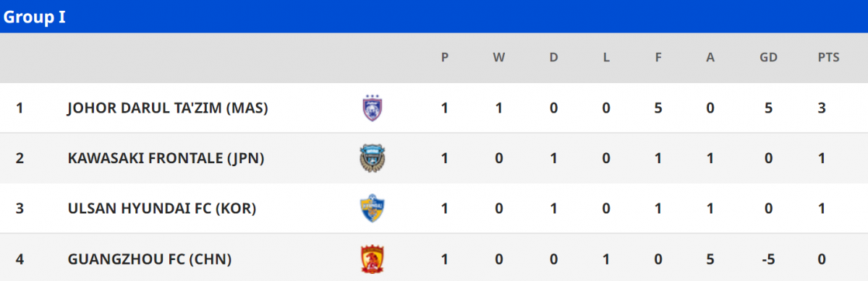Click the Guangzhou FC club crest
The image size is (868, 281).
(372, 259)
